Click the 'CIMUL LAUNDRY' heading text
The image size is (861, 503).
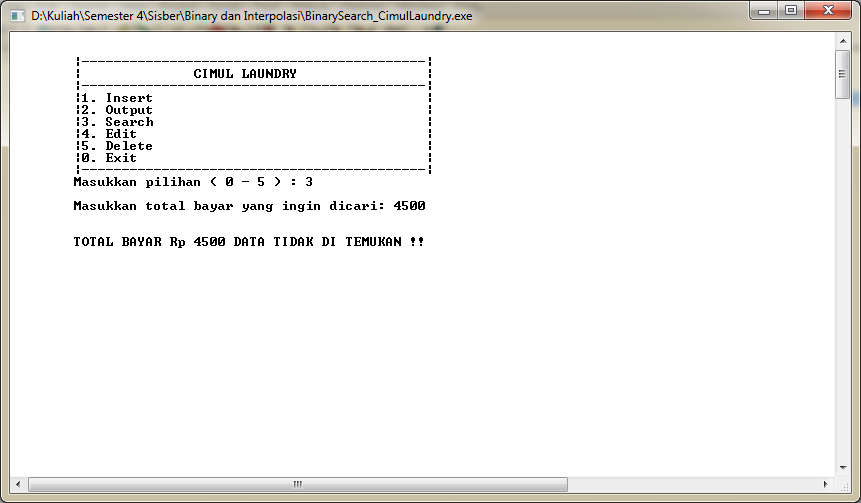(x=245, y=74)
